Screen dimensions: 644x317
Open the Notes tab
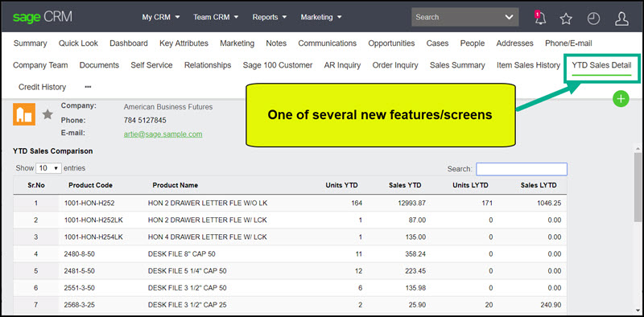pyautogui.click(x=276, y=43)
